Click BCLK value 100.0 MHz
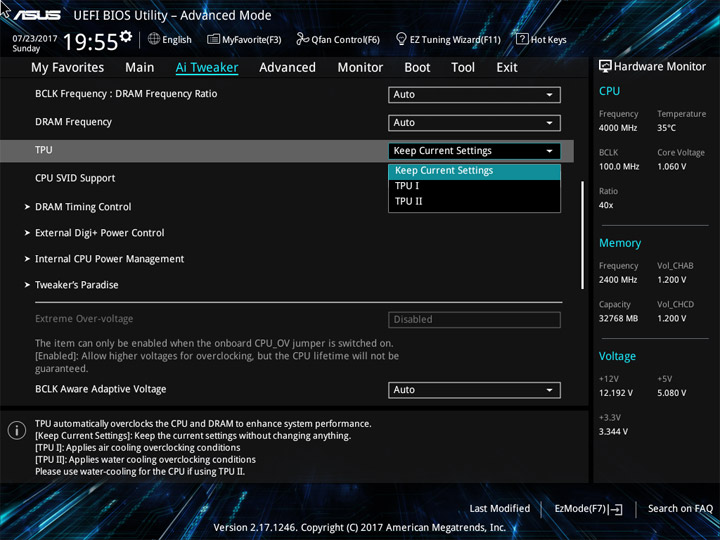This screenshot has width=720, height=540. click(619, 167)
